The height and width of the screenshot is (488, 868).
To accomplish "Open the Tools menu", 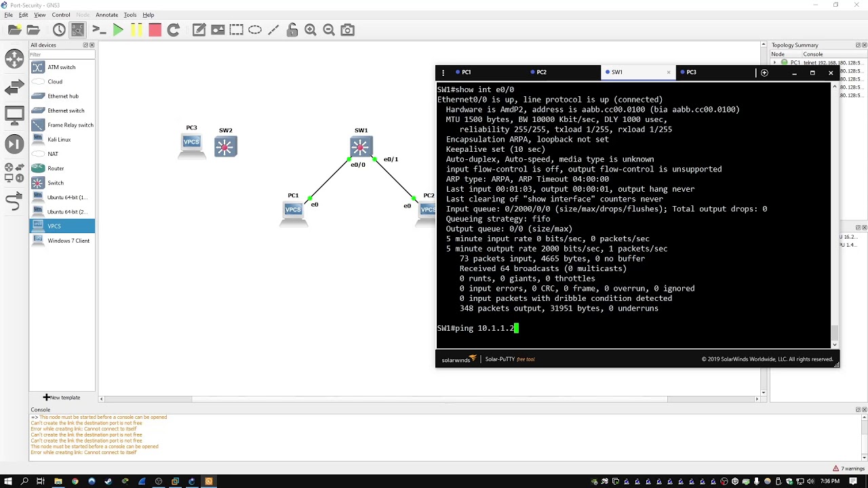I will point(130,15).
